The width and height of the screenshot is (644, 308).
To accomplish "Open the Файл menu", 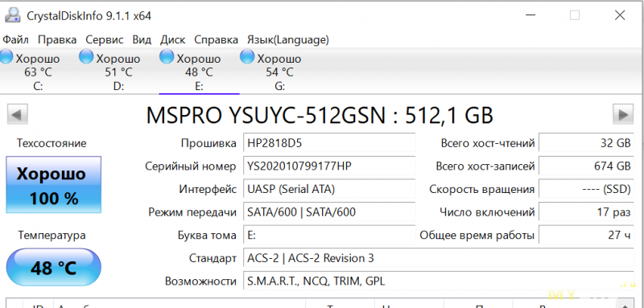I will [15, 39].
